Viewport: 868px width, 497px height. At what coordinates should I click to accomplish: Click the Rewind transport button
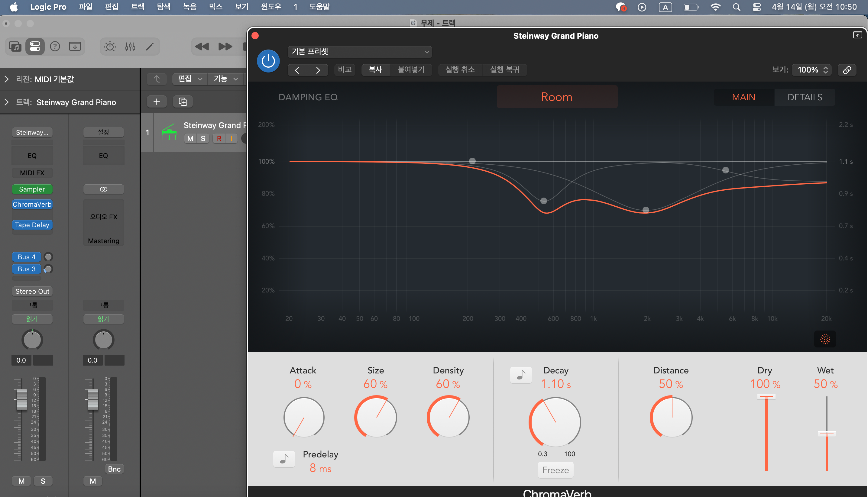202,47
